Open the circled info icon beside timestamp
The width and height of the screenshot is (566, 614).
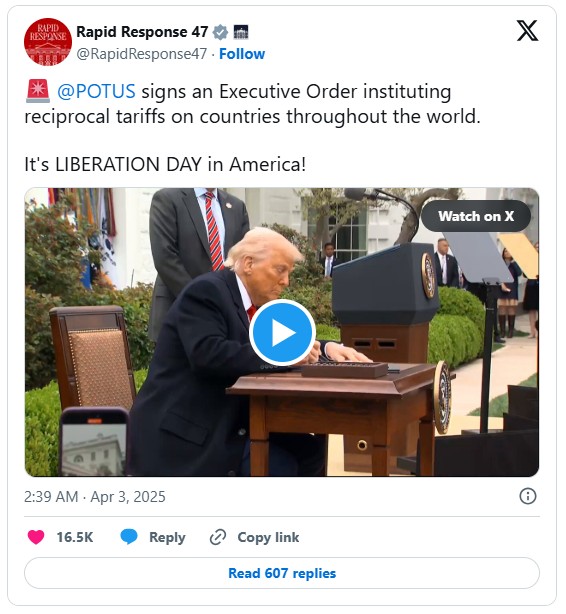click(528, 496)
